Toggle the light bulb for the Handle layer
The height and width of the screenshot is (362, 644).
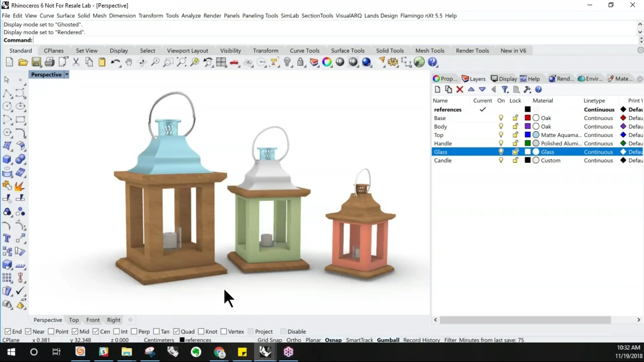(501, 143)
